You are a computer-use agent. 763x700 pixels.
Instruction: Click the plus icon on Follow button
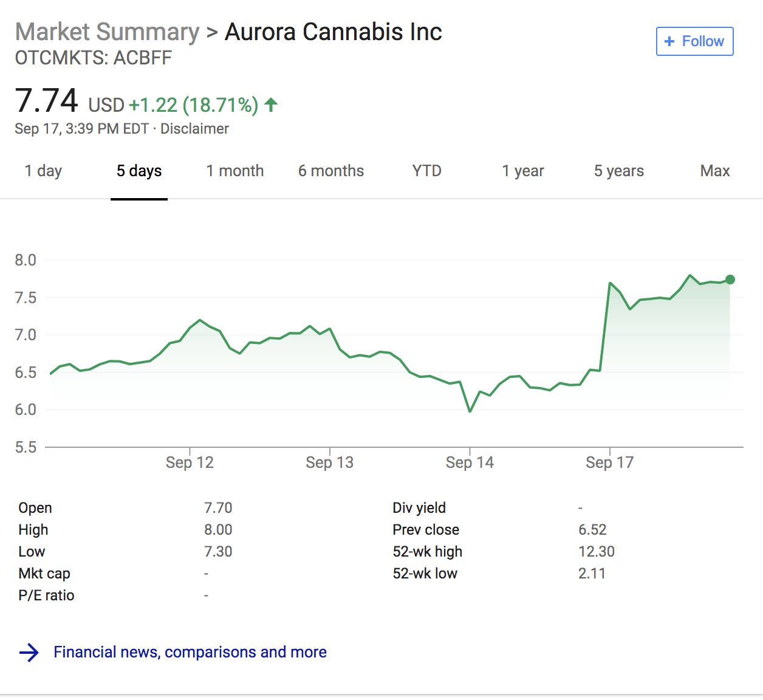pyautogui.click(x=669, y=41)
